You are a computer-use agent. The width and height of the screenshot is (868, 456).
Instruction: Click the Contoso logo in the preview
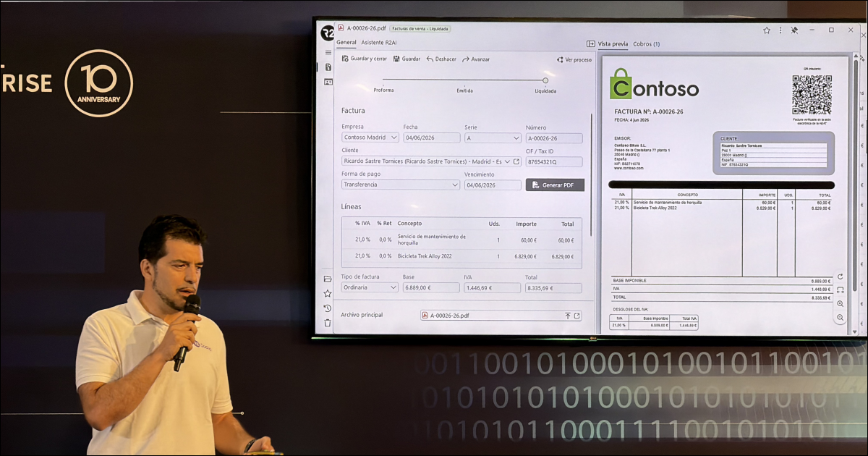(x=655, y=84)
